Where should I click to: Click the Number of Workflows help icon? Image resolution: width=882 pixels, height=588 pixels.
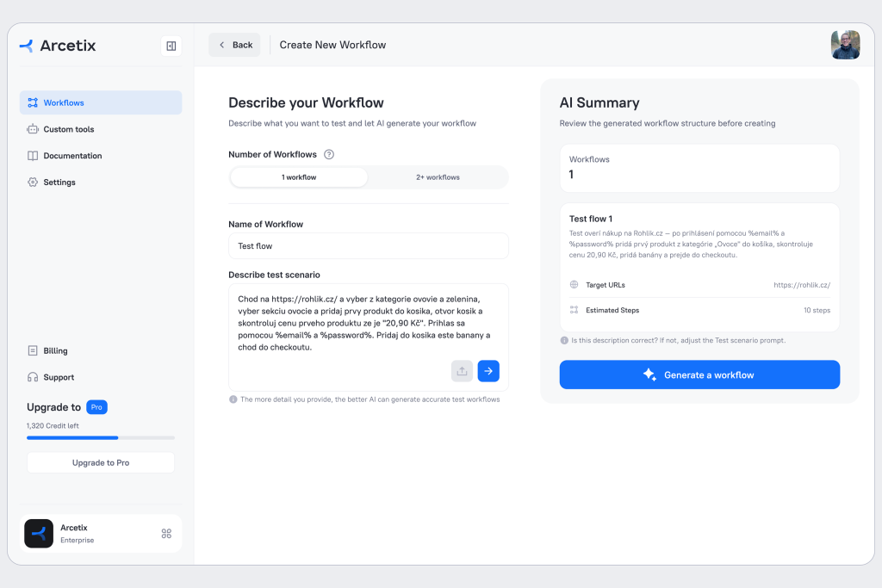328,155
